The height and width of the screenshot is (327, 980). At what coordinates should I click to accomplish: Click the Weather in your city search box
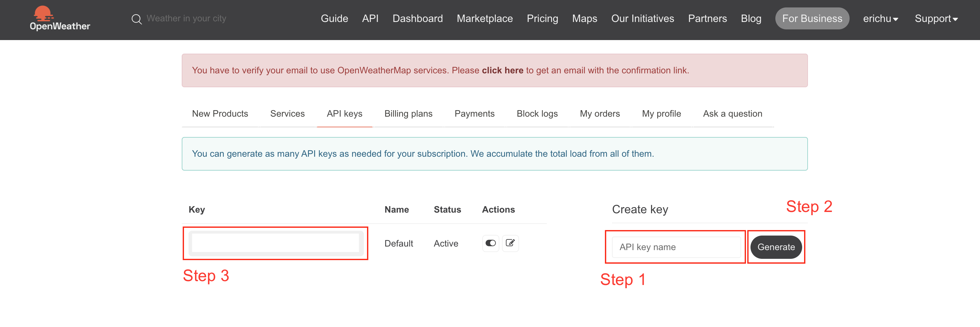pos(187,19)
